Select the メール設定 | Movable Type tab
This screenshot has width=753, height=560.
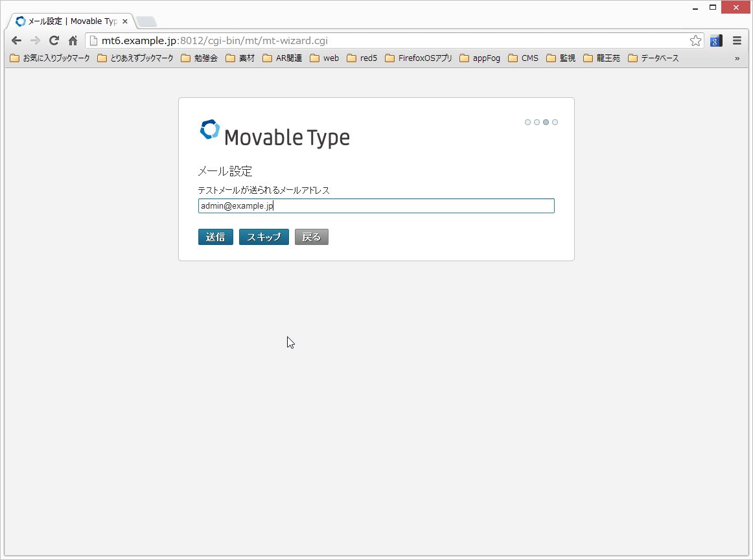click(72, 21)
